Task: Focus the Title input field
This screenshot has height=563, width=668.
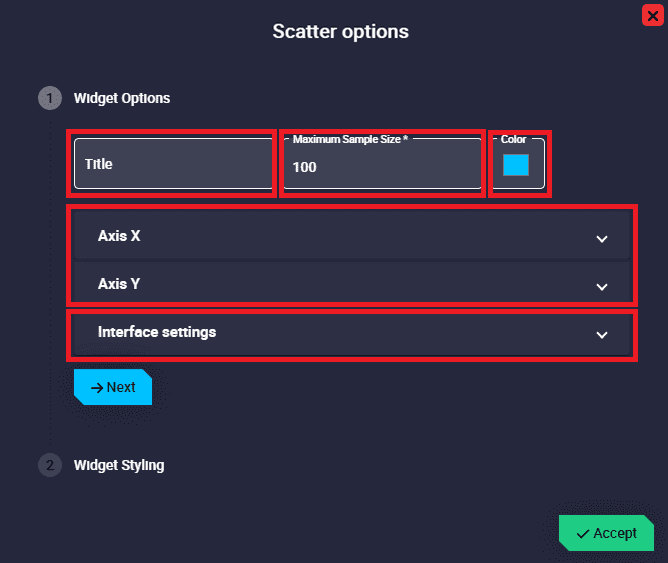Action: point(172,164)
